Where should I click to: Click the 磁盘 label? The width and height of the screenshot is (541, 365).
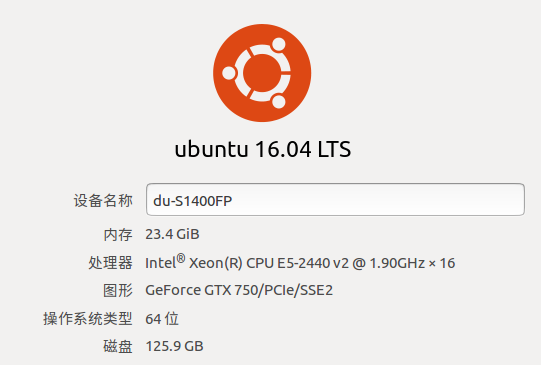click(x=118, y=346)
